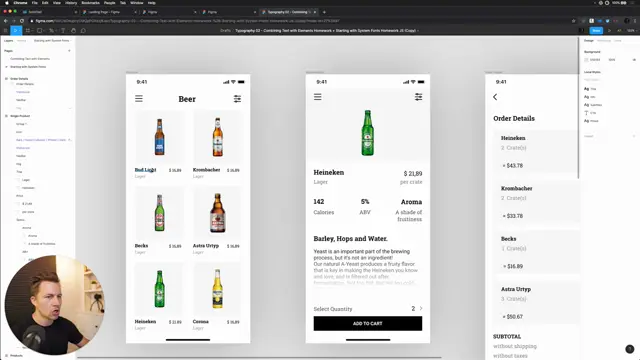The height and width of the screenshot is (360, 640).
Task: Click the browser address bar
Action: [300, 21]
